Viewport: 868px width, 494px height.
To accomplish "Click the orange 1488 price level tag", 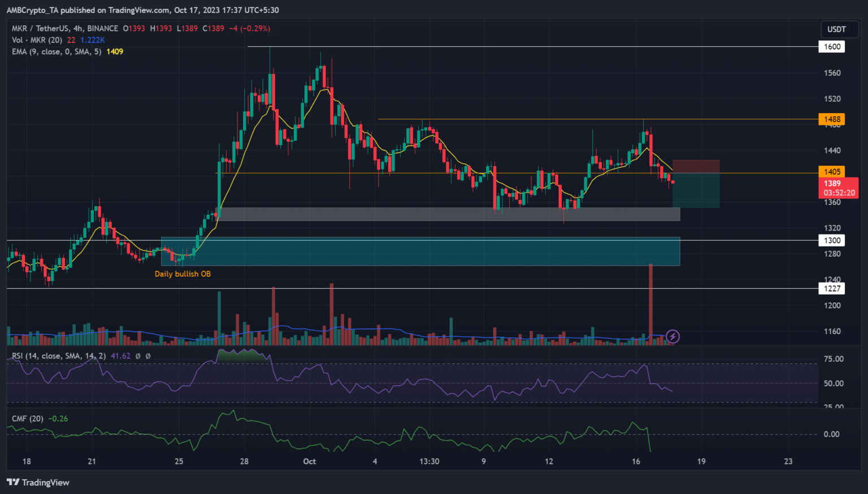I will tap(831, 119).
